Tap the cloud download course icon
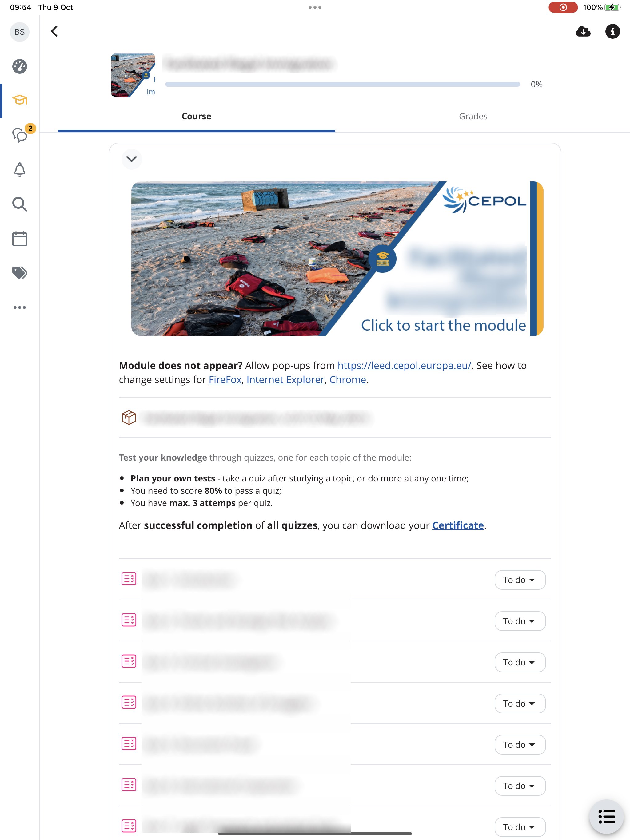The height and width of the screenshot is (840, 630). (x=583, y=31)
